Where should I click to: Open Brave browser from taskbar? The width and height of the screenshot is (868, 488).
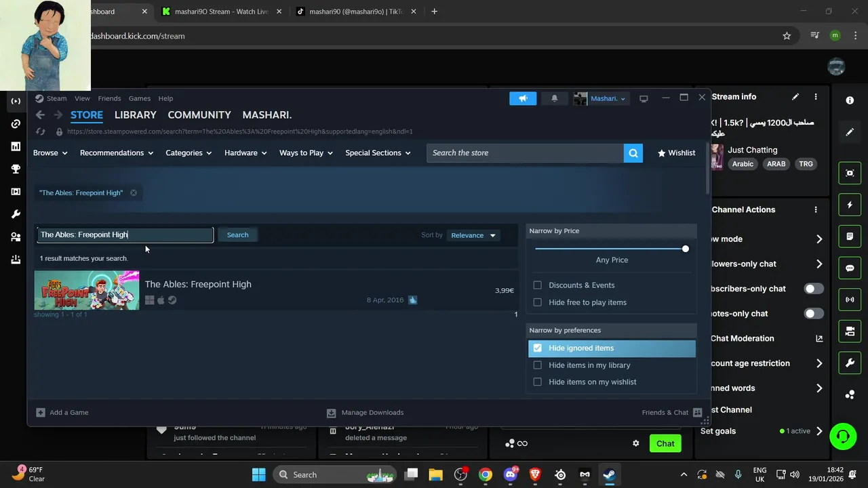tap(535, 474)
